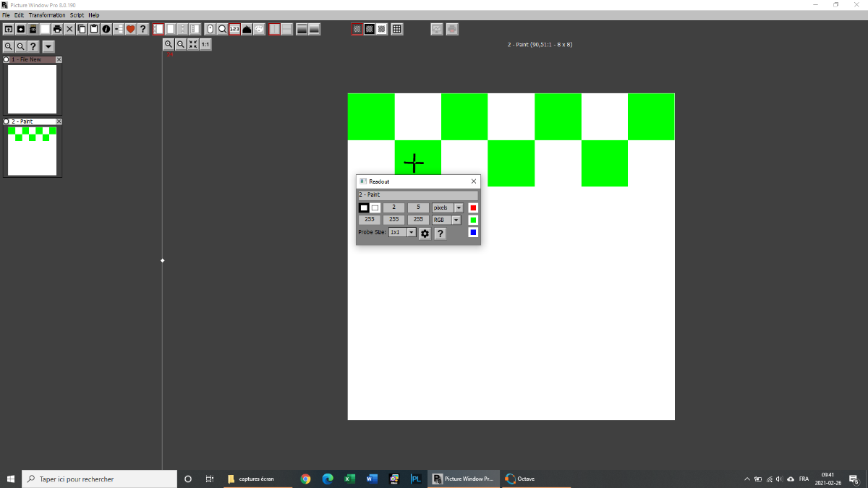Screen dimensions: 868x488
Task: Open the RGB color model dropdown
Action: coord(456,220)
